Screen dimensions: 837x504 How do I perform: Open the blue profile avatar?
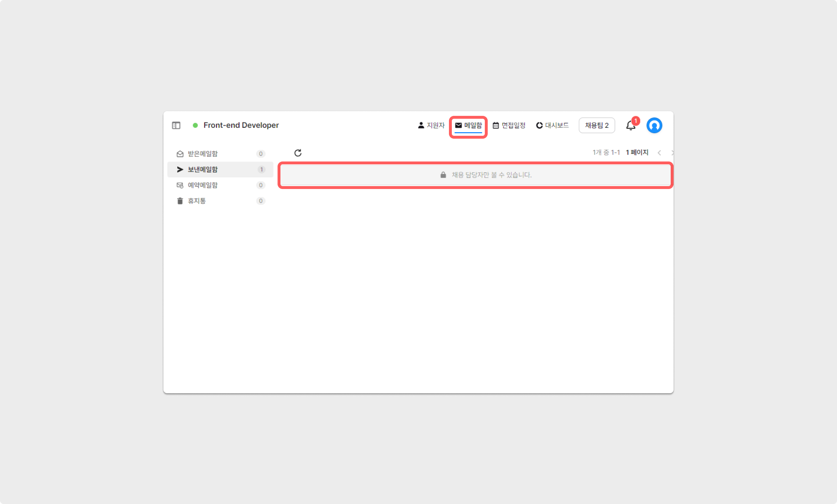coord(654,126)
